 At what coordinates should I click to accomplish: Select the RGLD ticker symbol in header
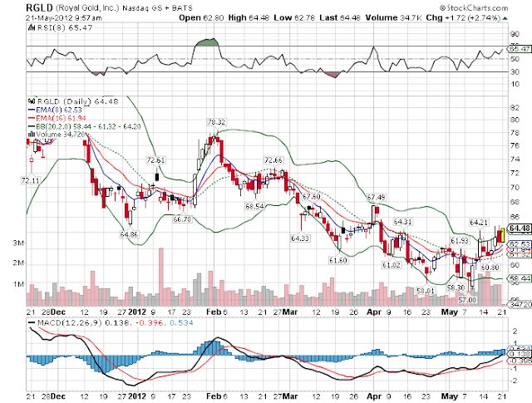tap(39, 7)
